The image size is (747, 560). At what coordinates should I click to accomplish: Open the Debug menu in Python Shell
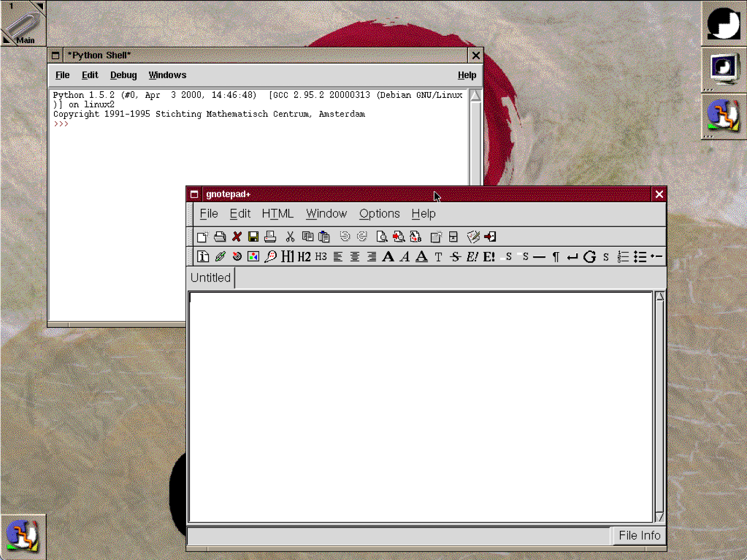coord(123,75)
